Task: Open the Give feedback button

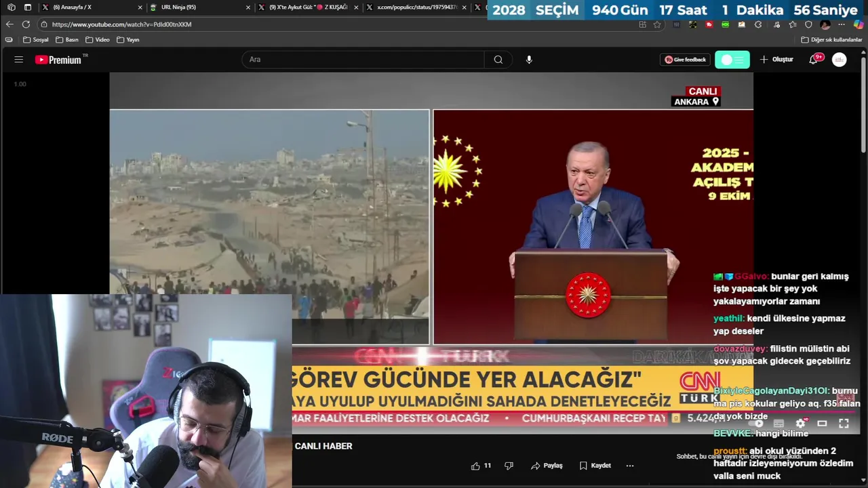Action: point(685,60)
